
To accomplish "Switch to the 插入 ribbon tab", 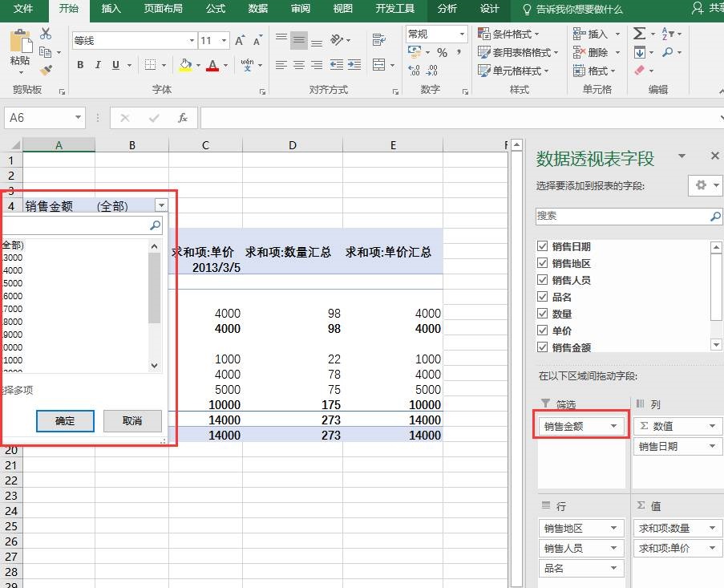I will (111, 9).
